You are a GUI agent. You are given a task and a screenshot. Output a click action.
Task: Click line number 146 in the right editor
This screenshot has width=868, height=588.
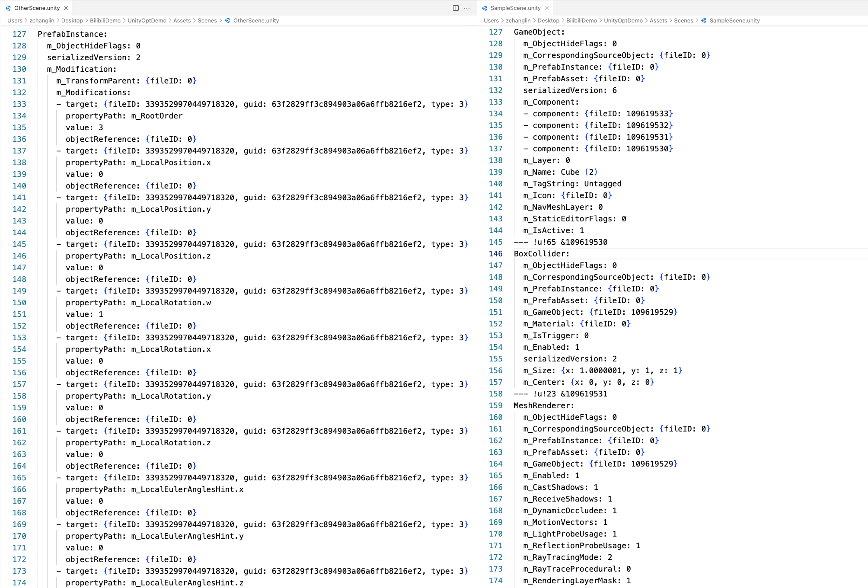point(495,254)
